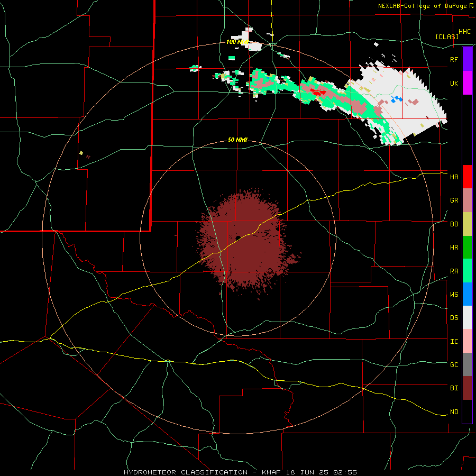Screen dimensions: 476x476
Task: Click the ND black legend swatch
Action: 467,411
